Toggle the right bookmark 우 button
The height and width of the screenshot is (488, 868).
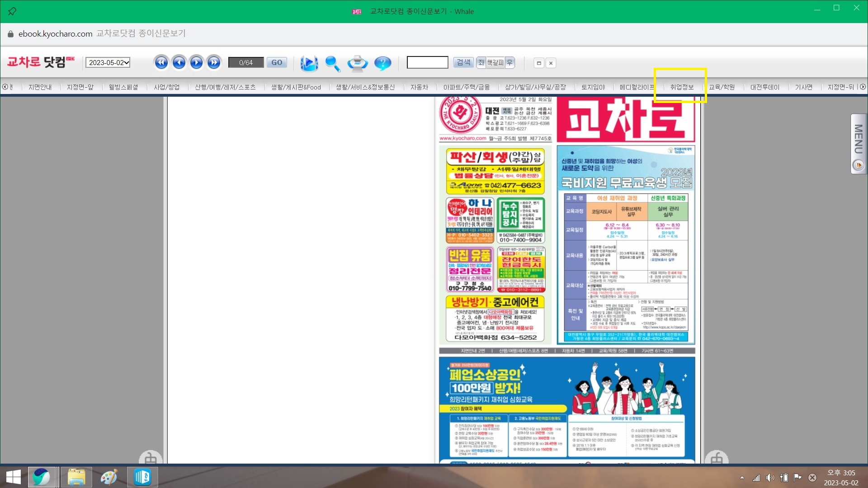509,63
